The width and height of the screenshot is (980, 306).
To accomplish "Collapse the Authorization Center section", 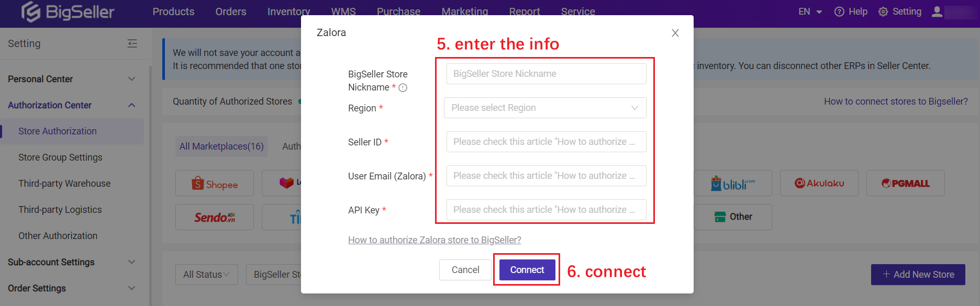I will pos(72,105).
